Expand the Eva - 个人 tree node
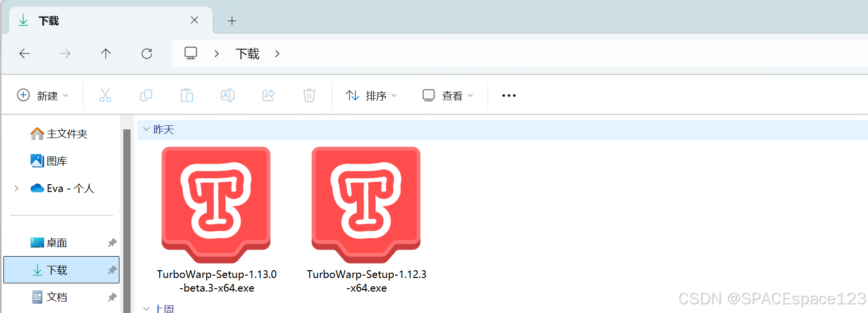 17,188
